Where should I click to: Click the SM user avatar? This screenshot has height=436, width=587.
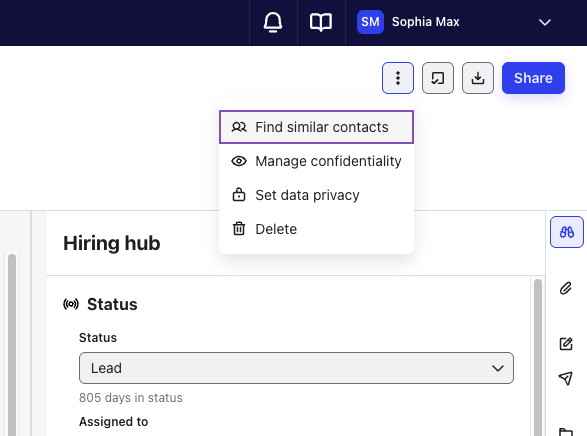click(370, 22)
